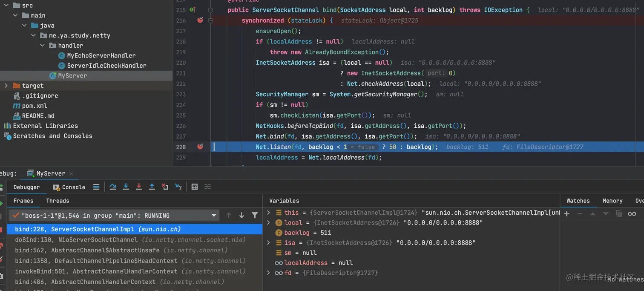Screen dimensions: 644x291
Task: Click the Step Out debugger icon
Action: click(152, 187)
